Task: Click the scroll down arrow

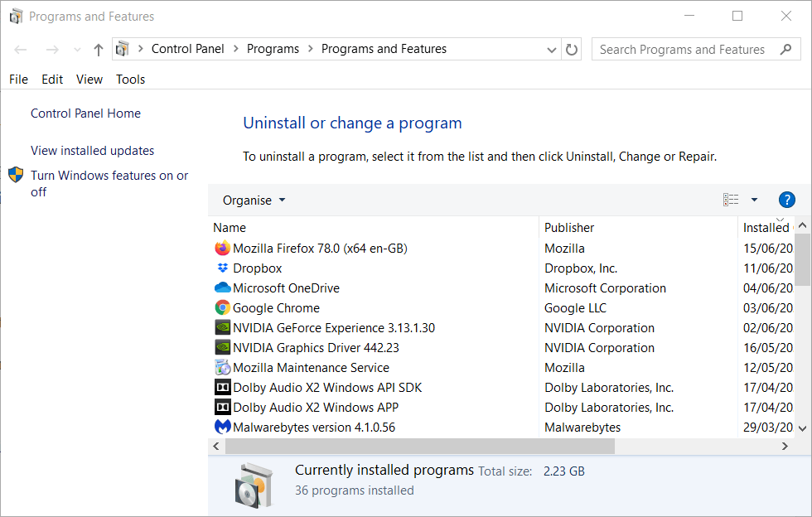Action: tap(803, 428)
